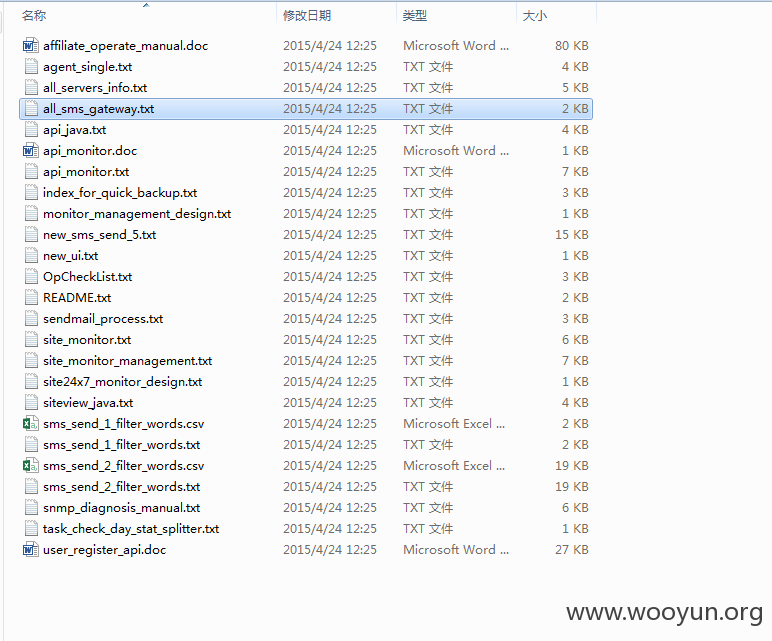Click the text icon of sms_send_2_filter_words.txt
Image resolution: width=772 pixels, height=641 pixels.
pyautogui.click(x=31, y=486)
